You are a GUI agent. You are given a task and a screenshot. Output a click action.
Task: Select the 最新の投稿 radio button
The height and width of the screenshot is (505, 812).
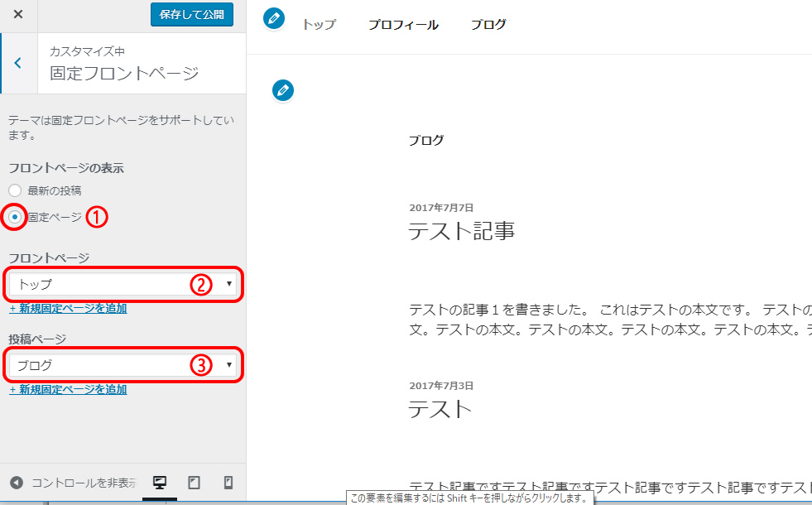pos(15,190)
